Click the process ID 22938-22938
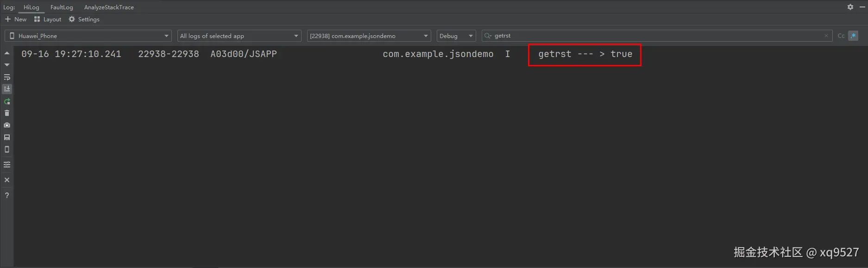The height and width of the screenshot is (268, 868). tap(169, 54)
